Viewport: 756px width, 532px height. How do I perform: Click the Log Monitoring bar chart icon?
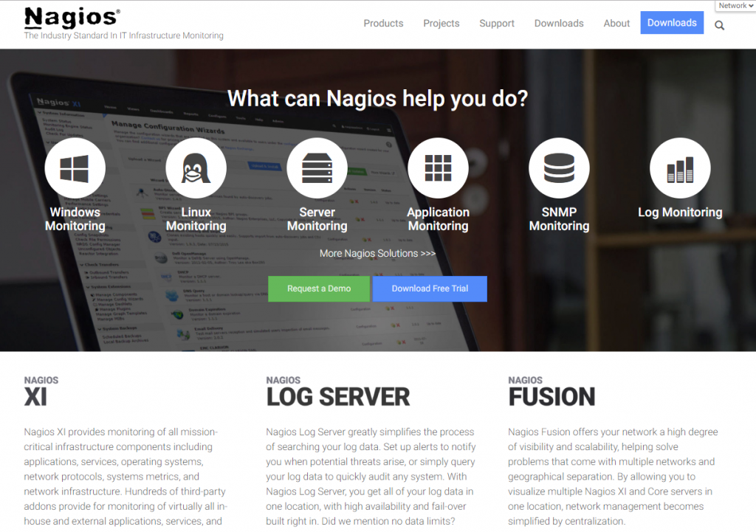[680, 168]
